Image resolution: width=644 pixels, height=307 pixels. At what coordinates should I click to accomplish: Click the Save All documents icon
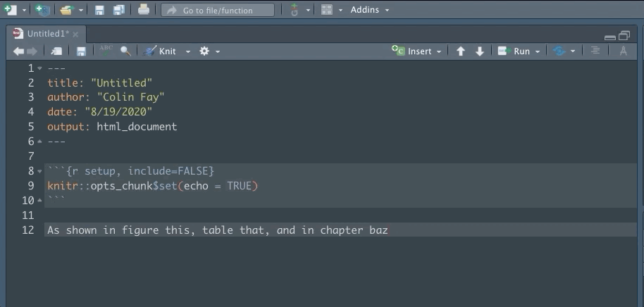click(x=119, y=10)
